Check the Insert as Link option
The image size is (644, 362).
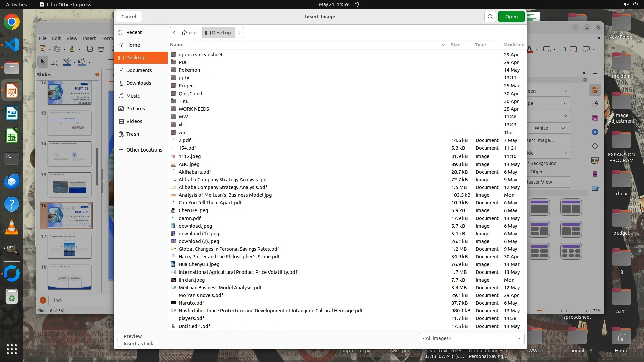pos(120,344)
